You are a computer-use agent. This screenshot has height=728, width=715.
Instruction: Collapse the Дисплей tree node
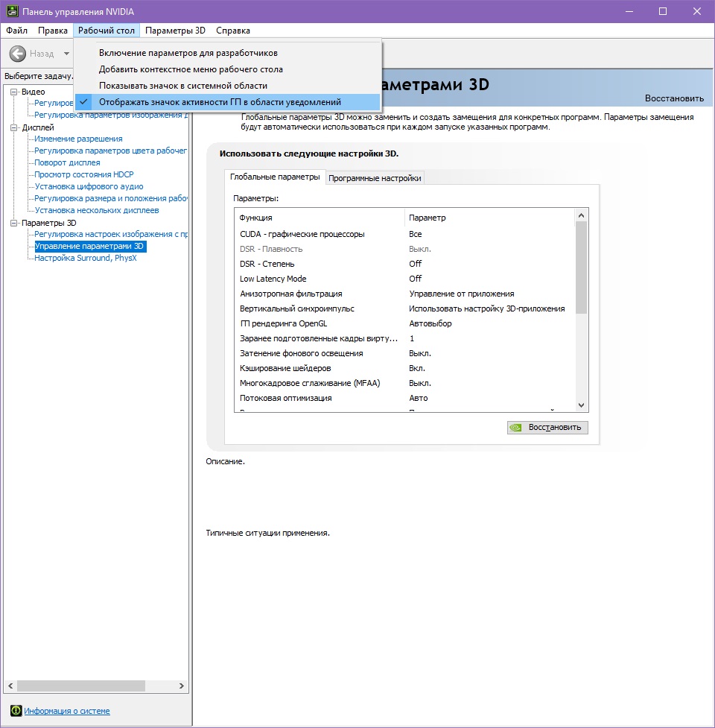13,127
